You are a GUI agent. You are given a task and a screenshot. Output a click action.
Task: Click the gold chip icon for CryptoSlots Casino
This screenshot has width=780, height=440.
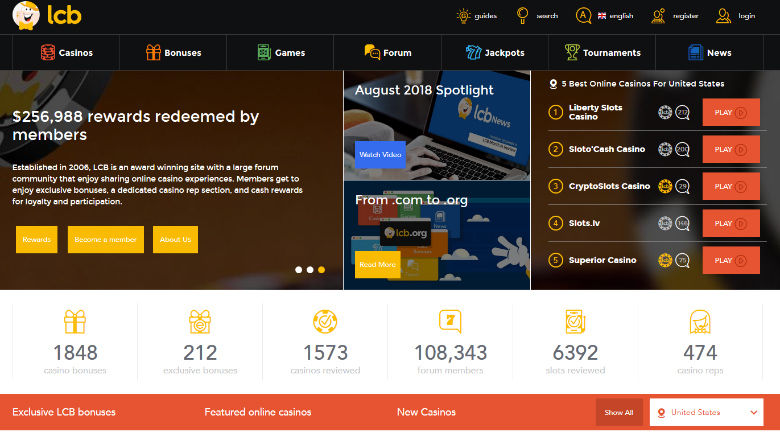665,186
